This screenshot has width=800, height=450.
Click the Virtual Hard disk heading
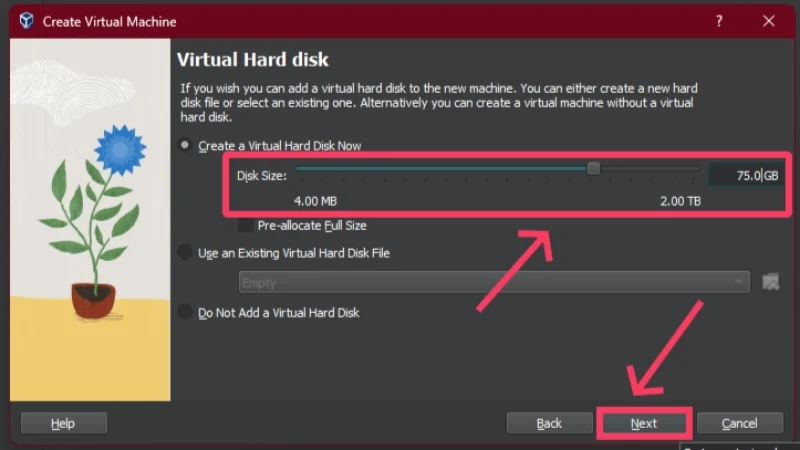click(253, 60)
